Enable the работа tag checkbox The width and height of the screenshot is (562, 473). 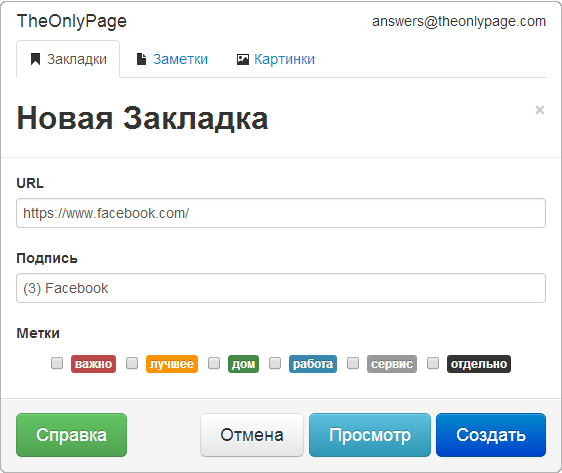pos(275,363)
